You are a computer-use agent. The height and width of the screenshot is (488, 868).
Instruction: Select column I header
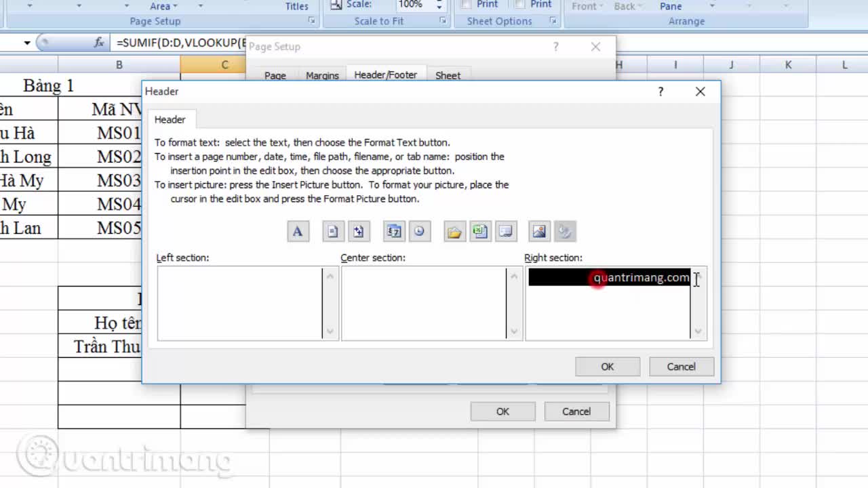675,65
